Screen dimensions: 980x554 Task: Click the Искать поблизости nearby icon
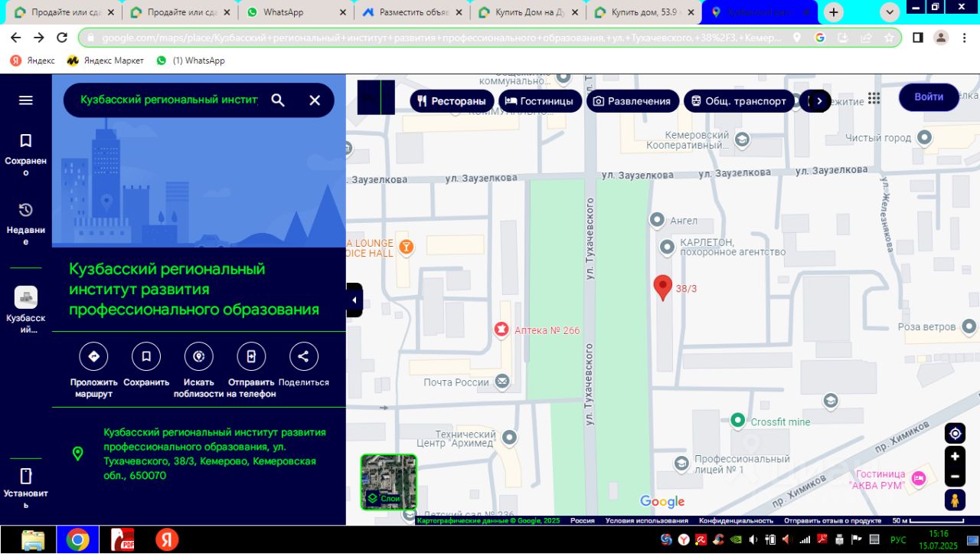coord(199,356)
